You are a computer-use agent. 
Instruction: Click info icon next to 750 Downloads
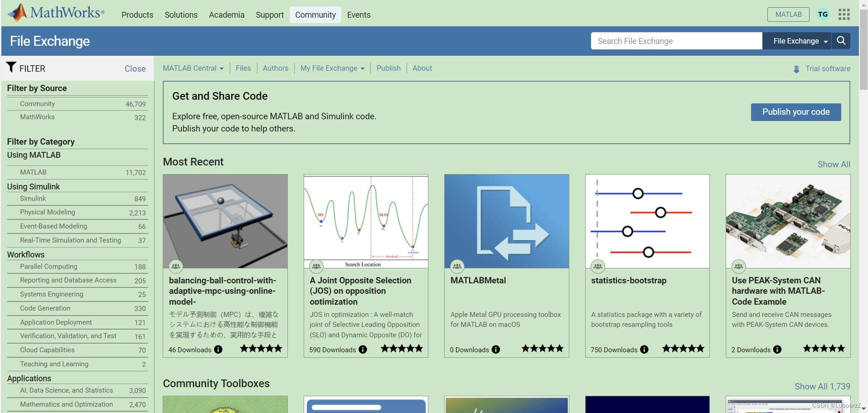point(645,350)
